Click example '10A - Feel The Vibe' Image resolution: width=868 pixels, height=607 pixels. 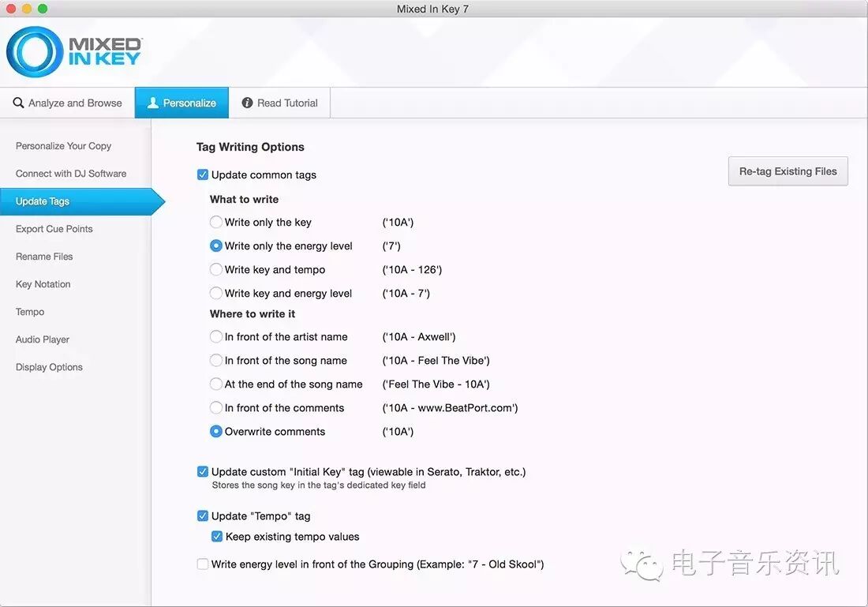[436, 361]
